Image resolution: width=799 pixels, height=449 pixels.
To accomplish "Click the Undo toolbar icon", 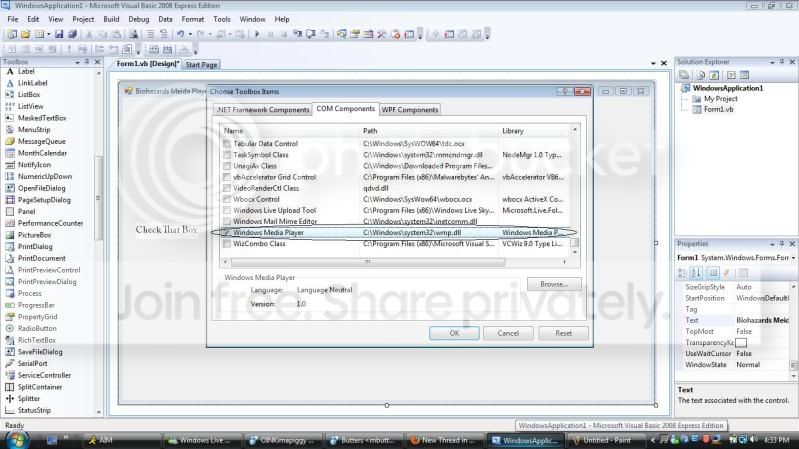I will click(x=180, y=34).
